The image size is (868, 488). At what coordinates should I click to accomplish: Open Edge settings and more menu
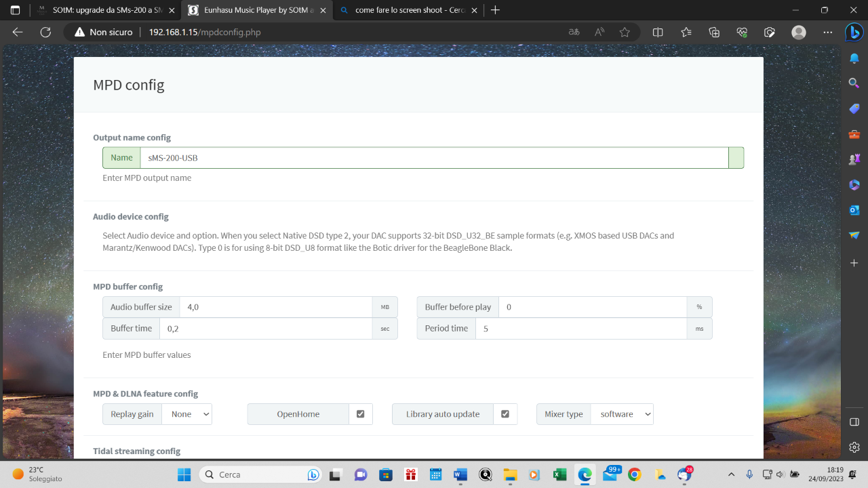coord(827,32)
